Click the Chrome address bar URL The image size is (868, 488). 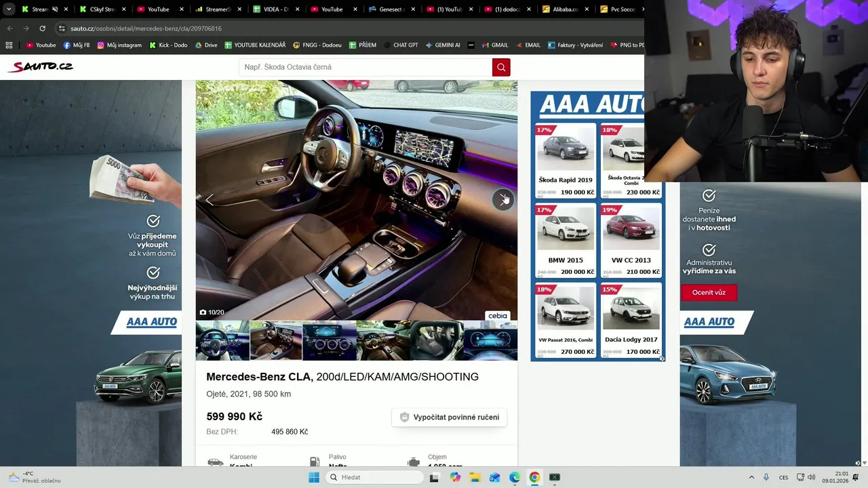(146, 28)
